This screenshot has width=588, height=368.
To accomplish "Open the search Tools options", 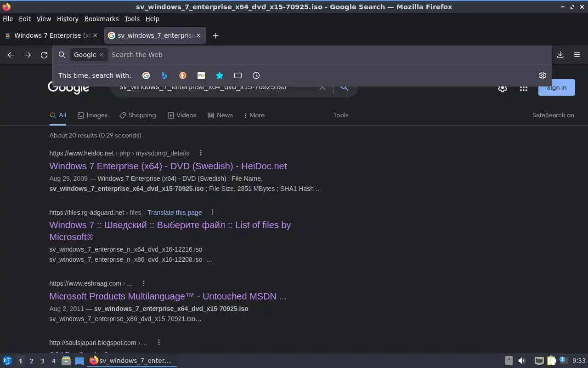I will click(341, 115).
